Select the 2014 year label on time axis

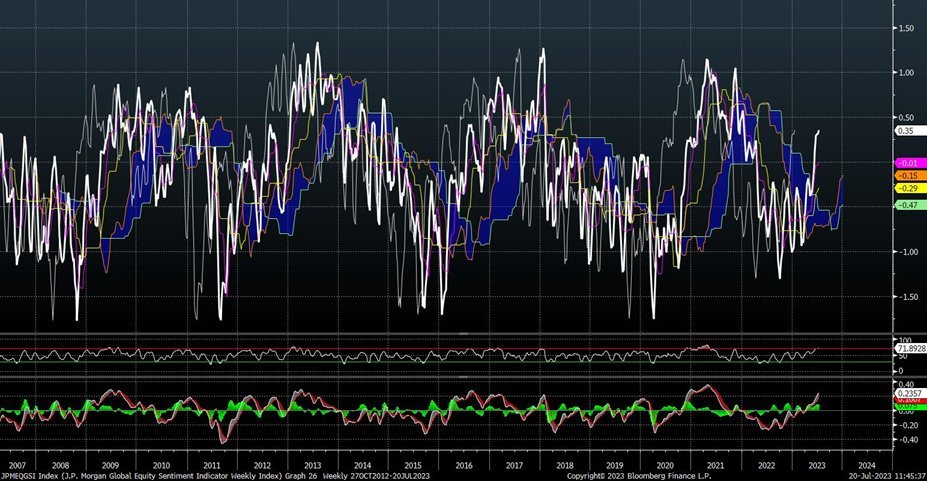point(362,466)
